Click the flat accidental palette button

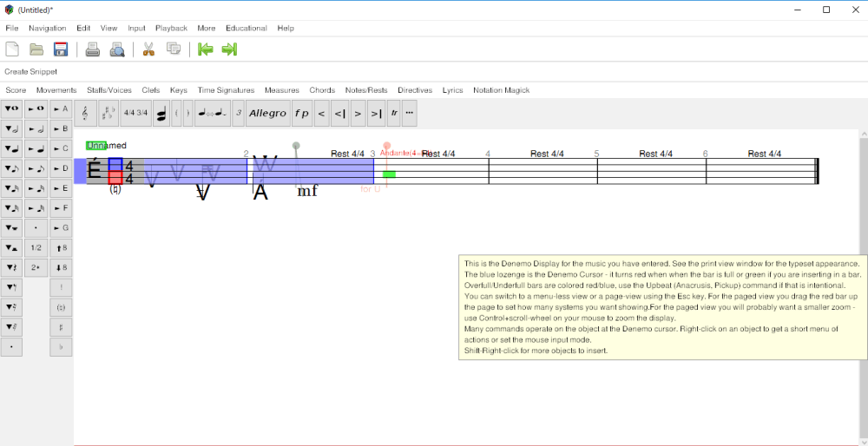[x=61, y=347]
